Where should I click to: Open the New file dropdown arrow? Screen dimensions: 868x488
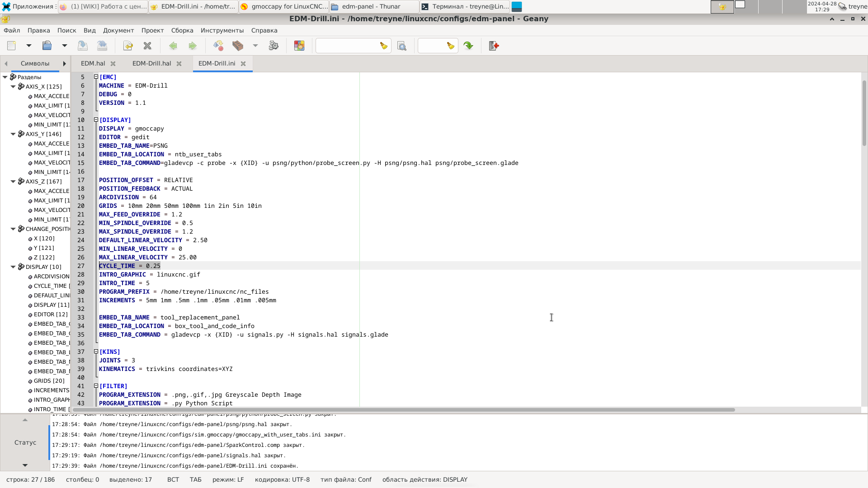coord(29,46)
